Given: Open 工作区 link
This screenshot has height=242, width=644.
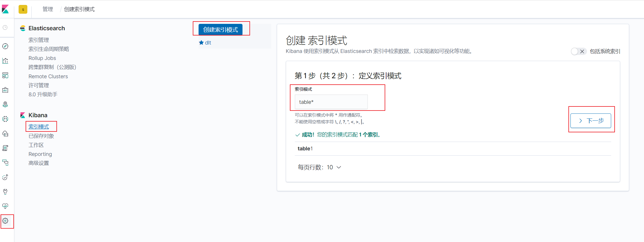Looking at the screenshot, I should (x=36, y=145).
